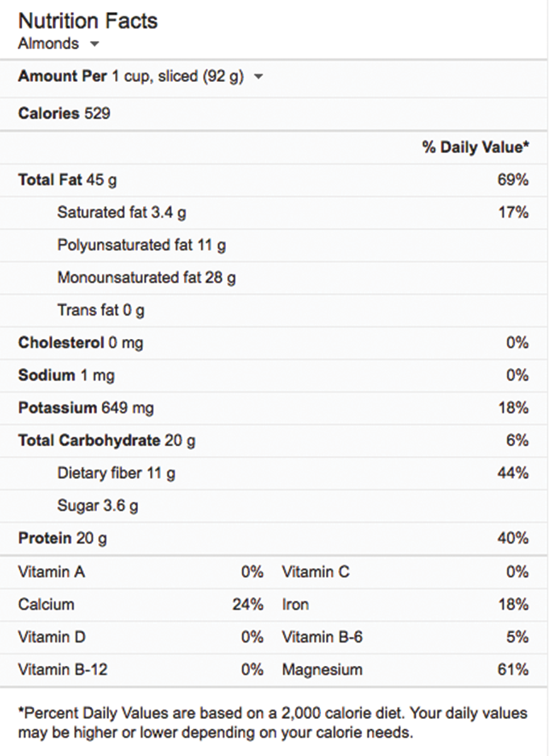549x756 pixels.
Task: Select the Calories 529 row
Action: pyautogui.click(x=64, y=113)
